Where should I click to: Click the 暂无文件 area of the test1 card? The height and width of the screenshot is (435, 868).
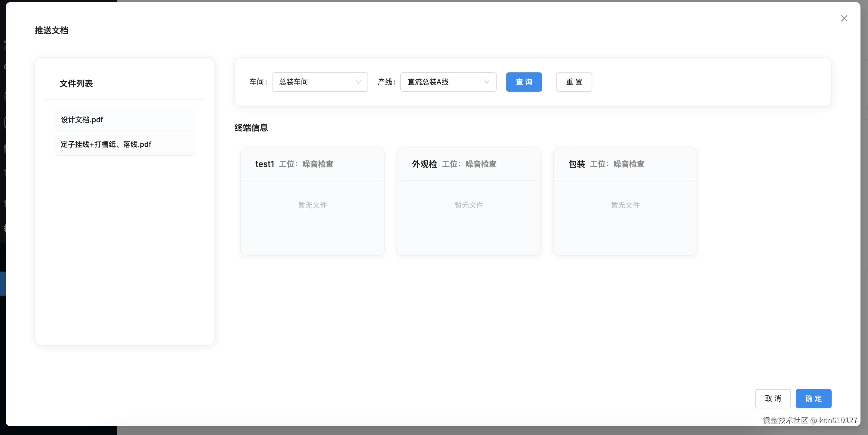312,205
